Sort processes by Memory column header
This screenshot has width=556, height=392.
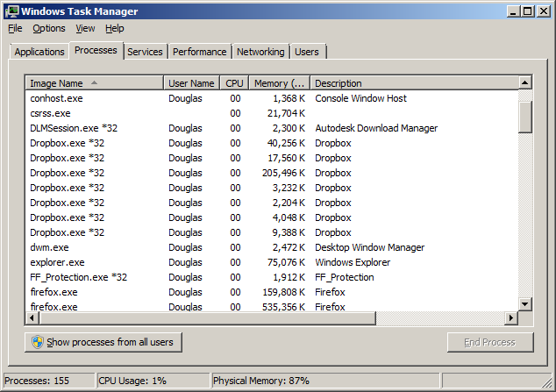coord(277,83)
